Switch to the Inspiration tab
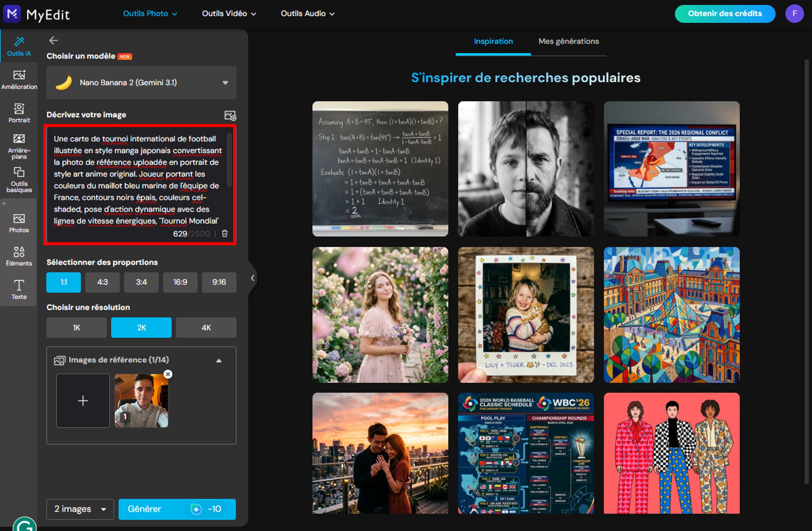Image resolution: width=812 pixels, height=531 pixels. pos(493,41)
